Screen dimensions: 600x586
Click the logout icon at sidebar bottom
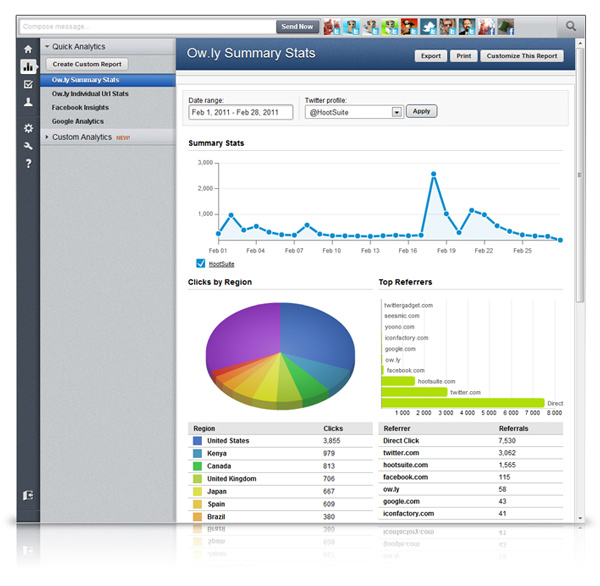28,495
